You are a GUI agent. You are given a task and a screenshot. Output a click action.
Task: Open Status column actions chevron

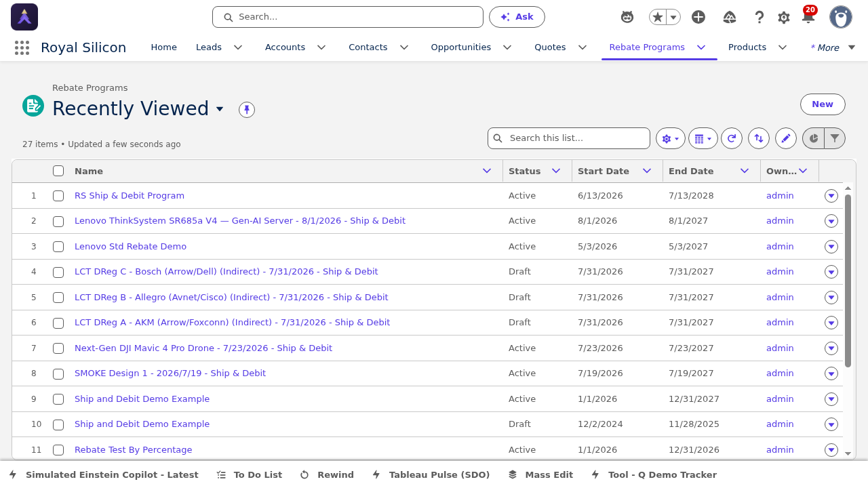coord(556,171)
